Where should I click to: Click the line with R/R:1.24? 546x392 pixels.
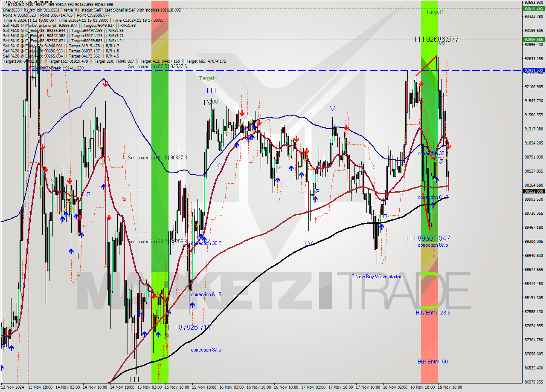[x=63, y=40]
